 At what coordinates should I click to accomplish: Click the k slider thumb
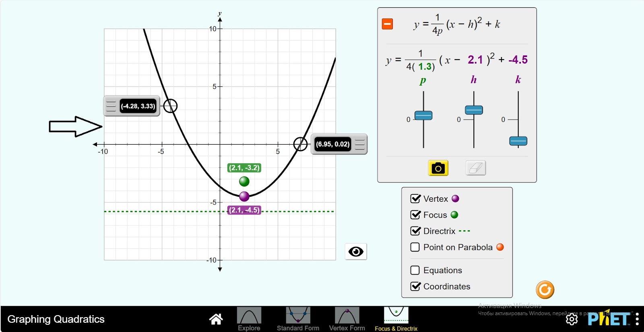point(518,141)
